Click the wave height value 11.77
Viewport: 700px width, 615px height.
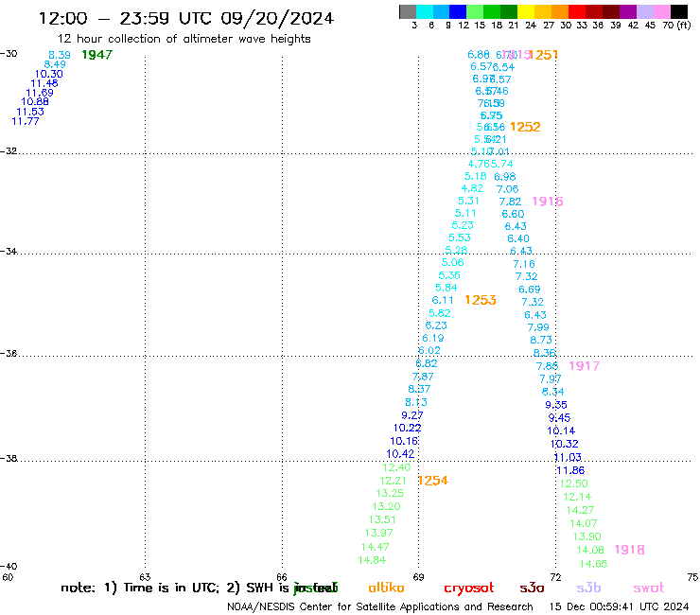tap(26, 121)
